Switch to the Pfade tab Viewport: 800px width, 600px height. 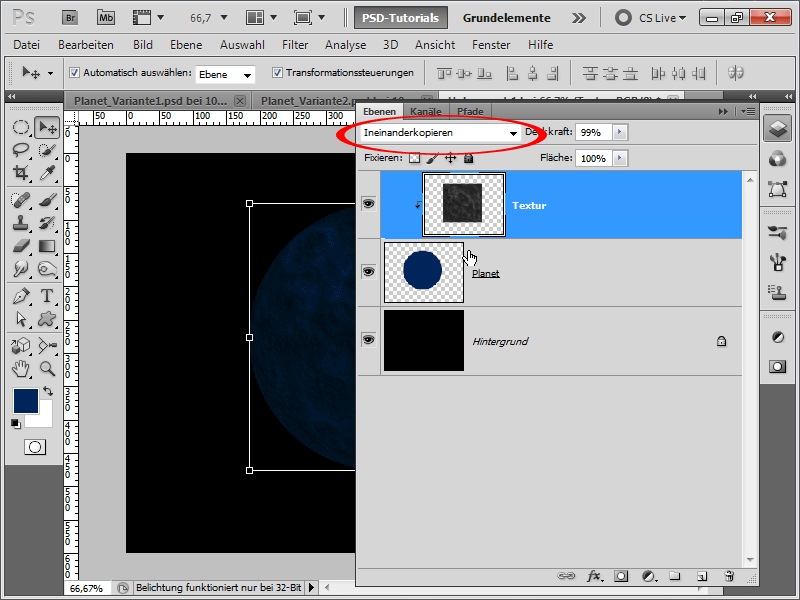click(470, 111)
